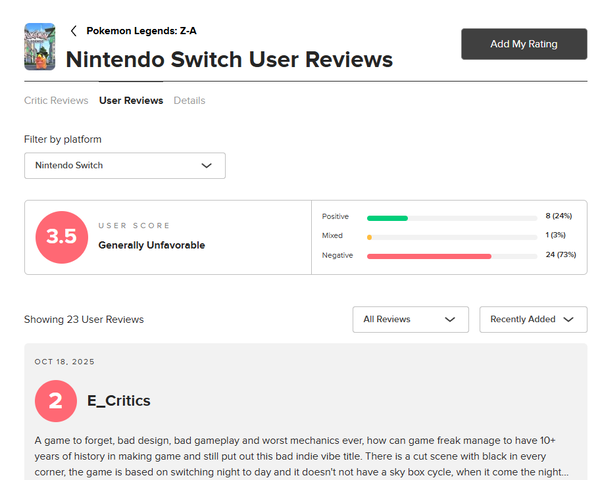This screenshot has height=480, width=600.
Task: Click the red Negative reviews bar
Action: [429, 256]
